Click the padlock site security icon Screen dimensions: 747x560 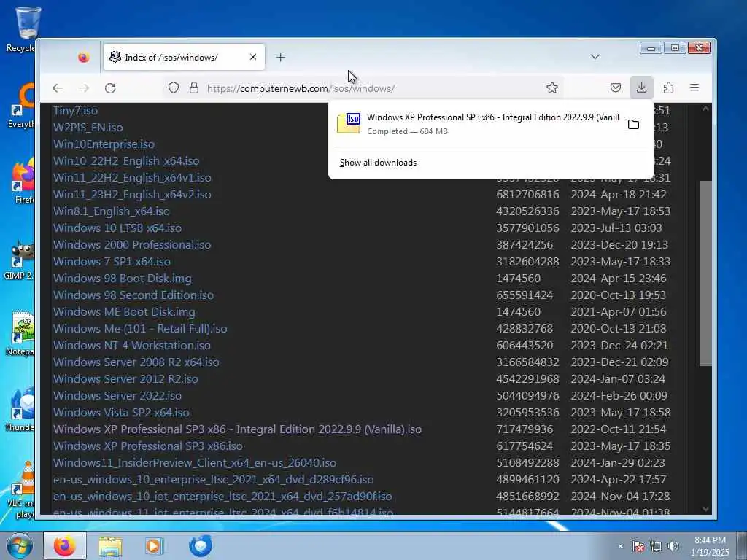[194, 87]
